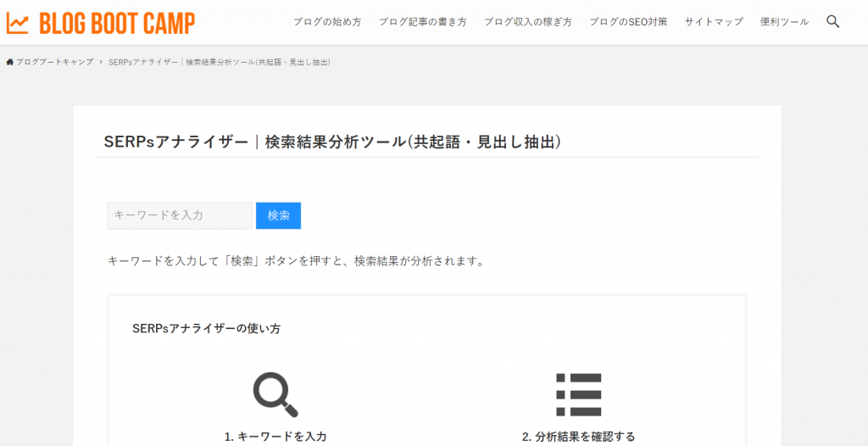Viewport: 868px width, 446px height.
Task: Open site search with the header magnifier icon
Action: 832,21
